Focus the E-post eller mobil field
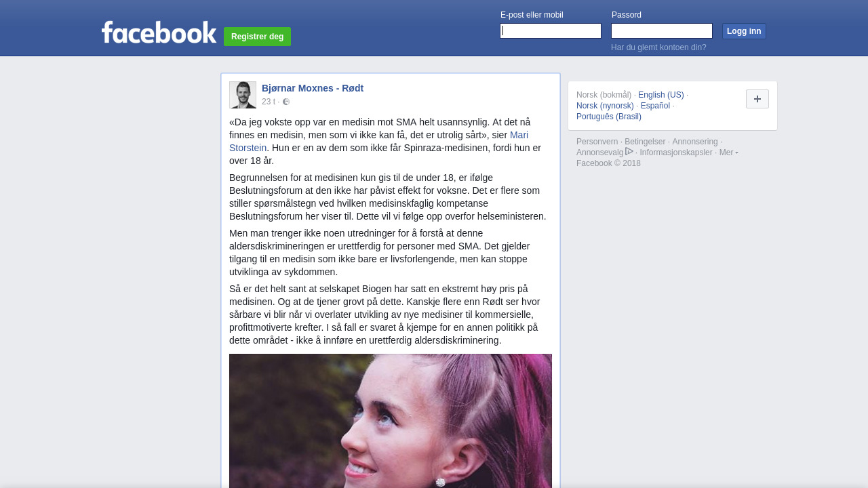This screenshot has height=488, width=868. pyautogui.click(x=551, y=31)
